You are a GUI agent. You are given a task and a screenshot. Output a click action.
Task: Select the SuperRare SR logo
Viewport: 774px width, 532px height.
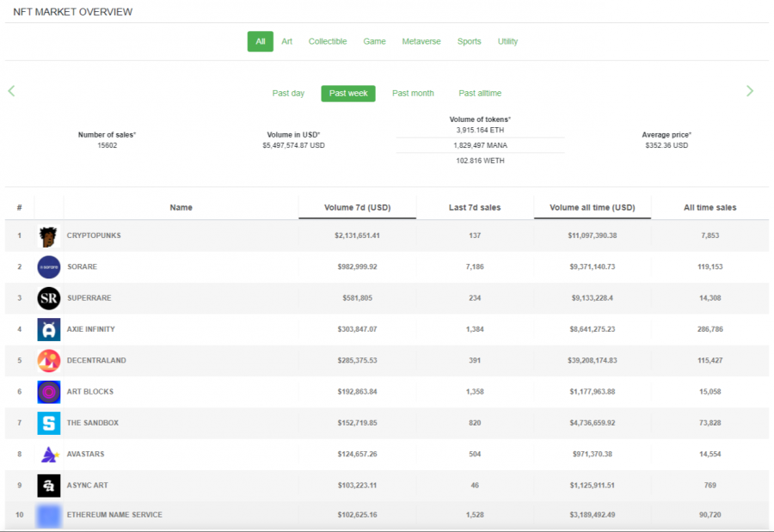pos(49,298)
